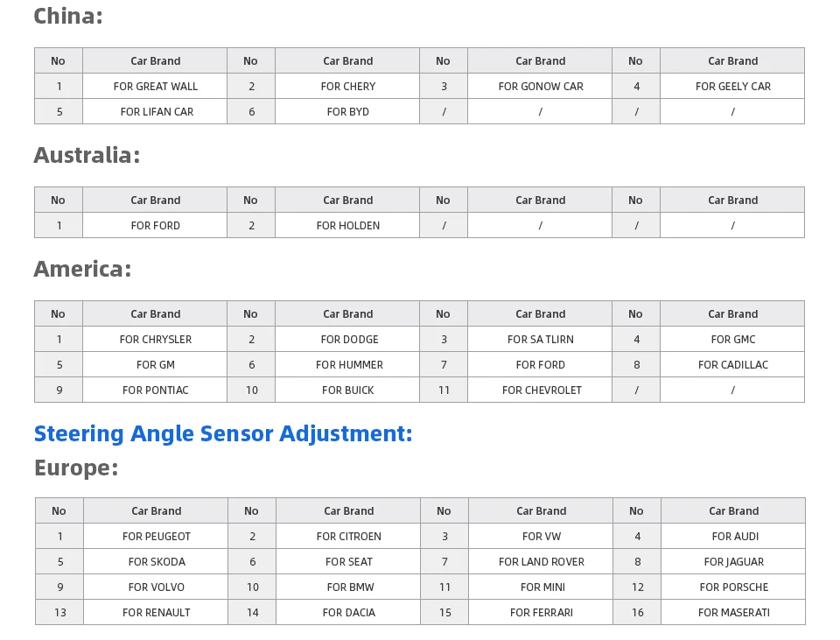Select the 'FOR GREAT WALL' cell

click(x=156, y=87)
